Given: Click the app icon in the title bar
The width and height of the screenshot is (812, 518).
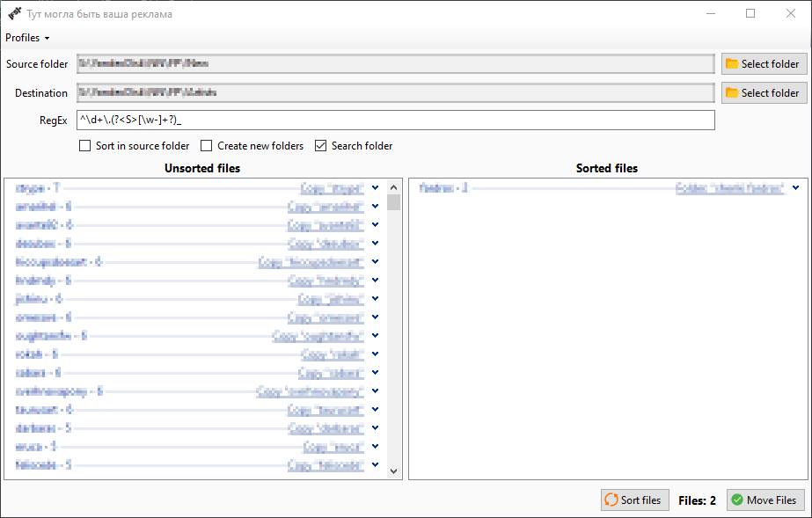Looking at the screenshot, I should (x=14, y=14).
